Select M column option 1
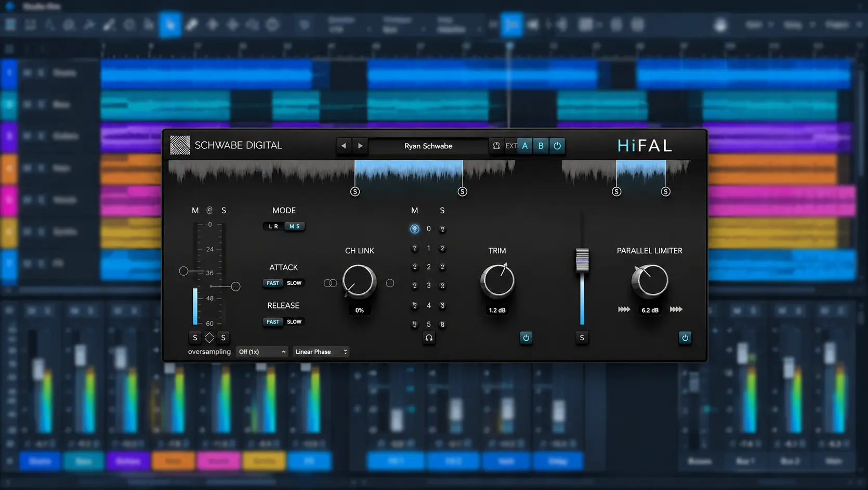 pos(415,248)
